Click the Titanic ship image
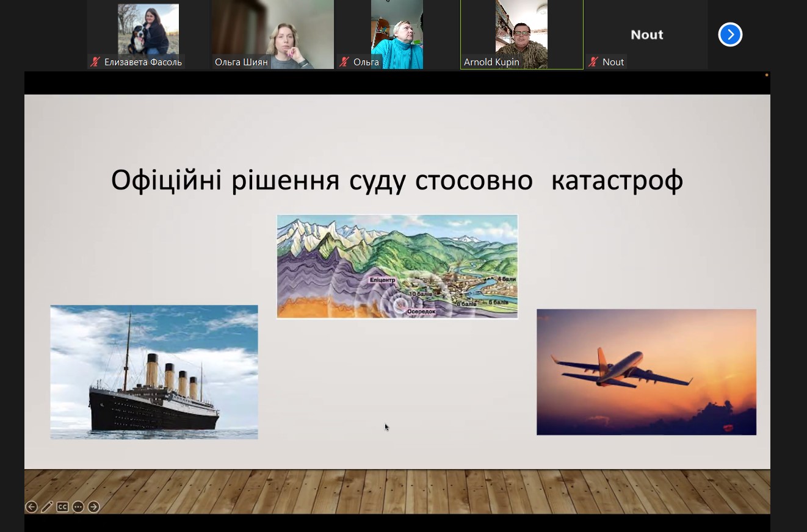The image size is (807, 532). click(x=154, y=372)
